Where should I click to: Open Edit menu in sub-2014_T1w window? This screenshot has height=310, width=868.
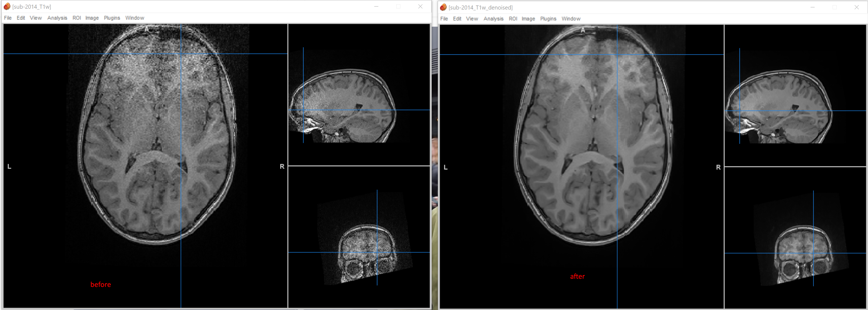click(x=21, y=18)
